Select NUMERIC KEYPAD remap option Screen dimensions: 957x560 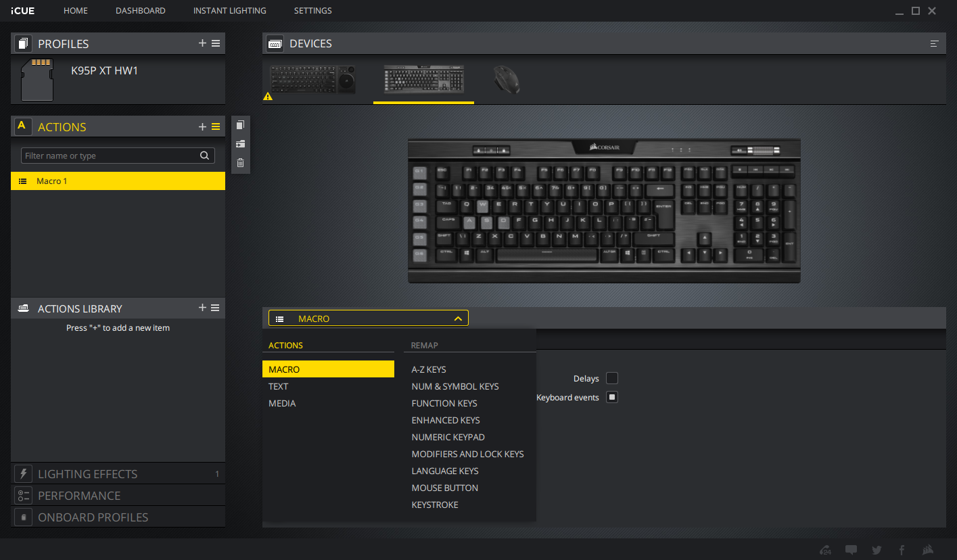(x=448, y=437)
